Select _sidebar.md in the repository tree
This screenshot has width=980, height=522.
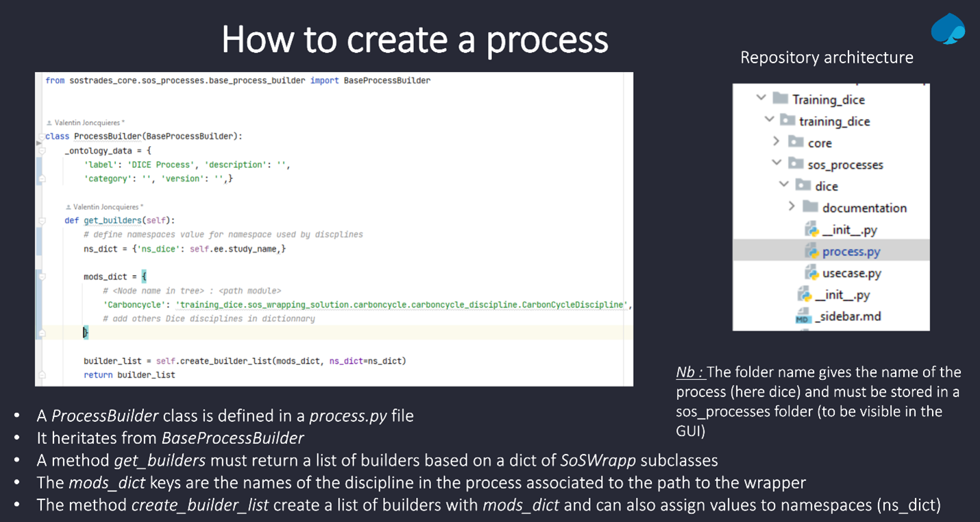[848, 316]
